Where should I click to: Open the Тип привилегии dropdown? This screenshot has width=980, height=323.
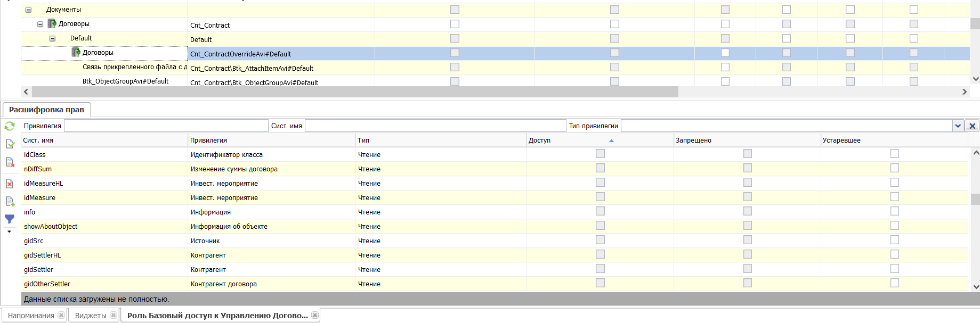(958, 126)
